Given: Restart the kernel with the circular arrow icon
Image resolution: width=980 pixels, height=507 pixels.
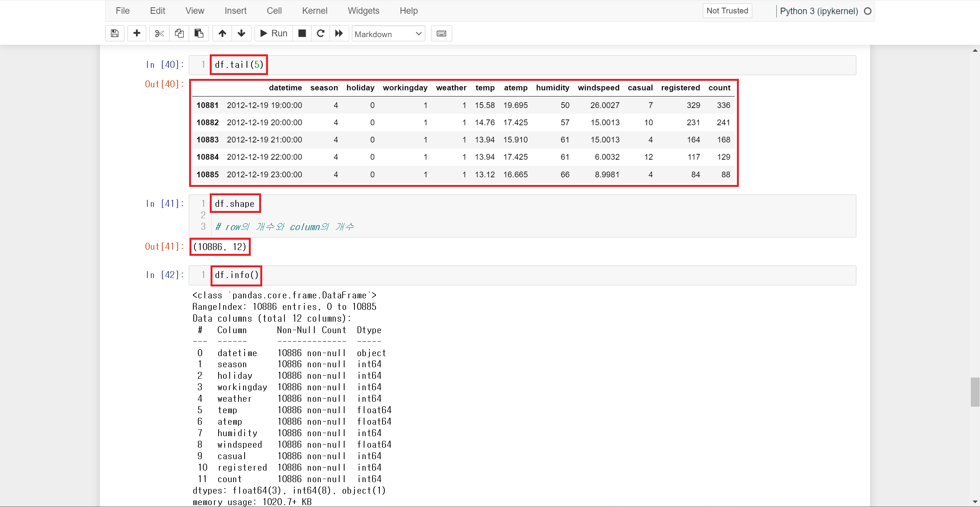Looking at the screenshot, I should (321, 33).
